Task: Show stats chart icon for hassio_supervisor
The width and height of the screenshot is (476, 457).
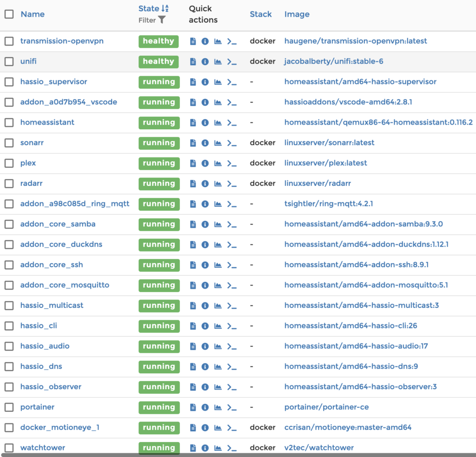Action: (x=218, y=82)
